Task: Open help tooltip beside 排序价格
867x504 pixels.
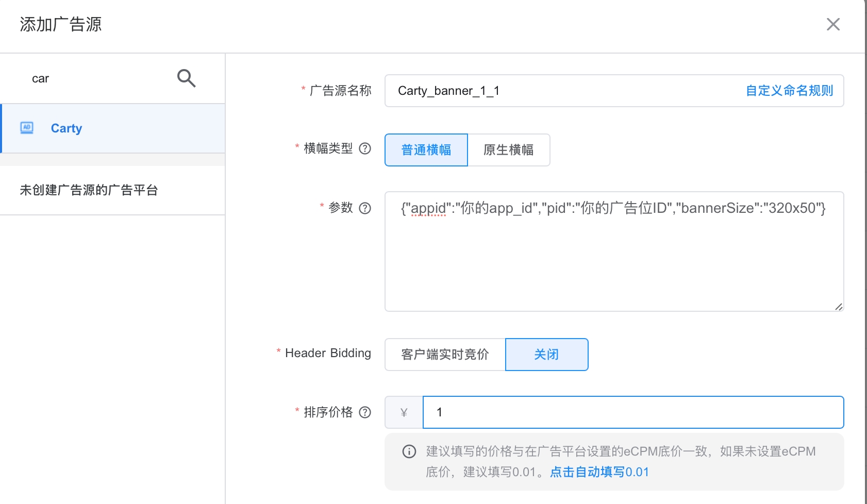Action: click(365, 412)
